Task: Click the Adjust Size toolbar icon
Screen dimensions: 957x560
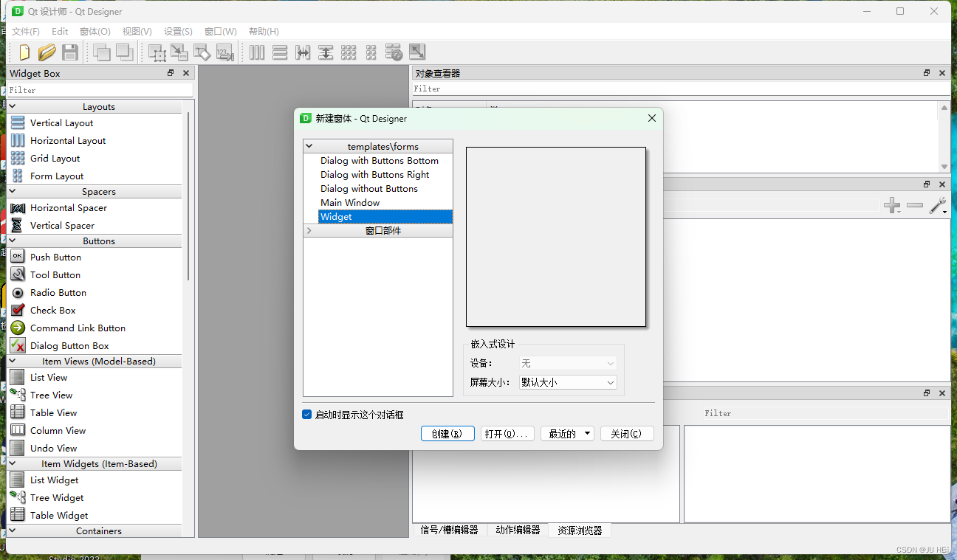Action: (417, 52)
